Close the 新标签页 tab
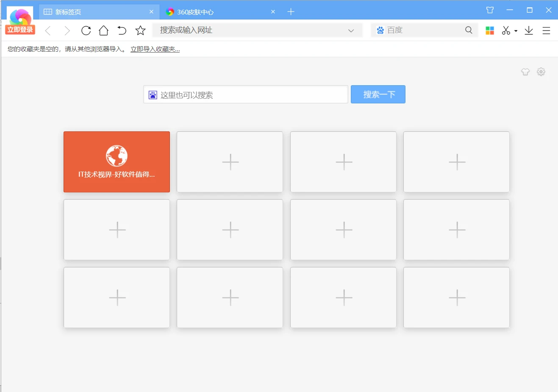Screen dimensions: 558x392 pos(151,12)
